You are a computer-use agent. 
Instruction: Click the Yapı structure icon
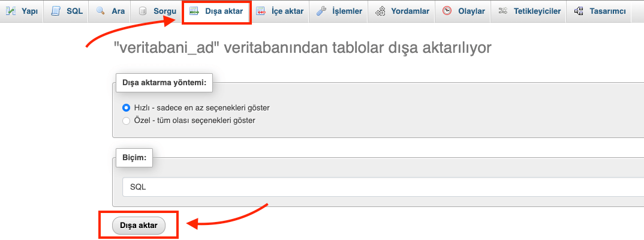point(11,11)
